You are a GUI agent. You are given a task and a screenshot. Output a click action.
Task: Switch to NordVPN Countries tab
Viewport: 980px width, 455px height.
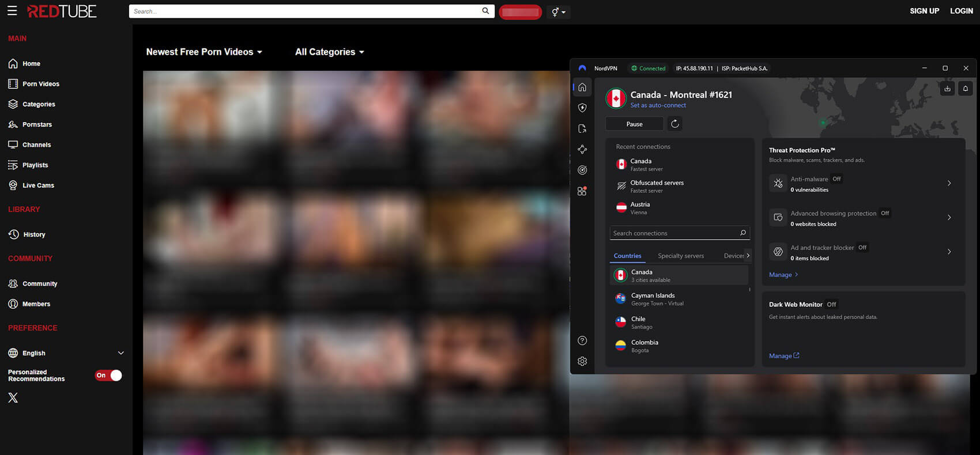[627, 256]
